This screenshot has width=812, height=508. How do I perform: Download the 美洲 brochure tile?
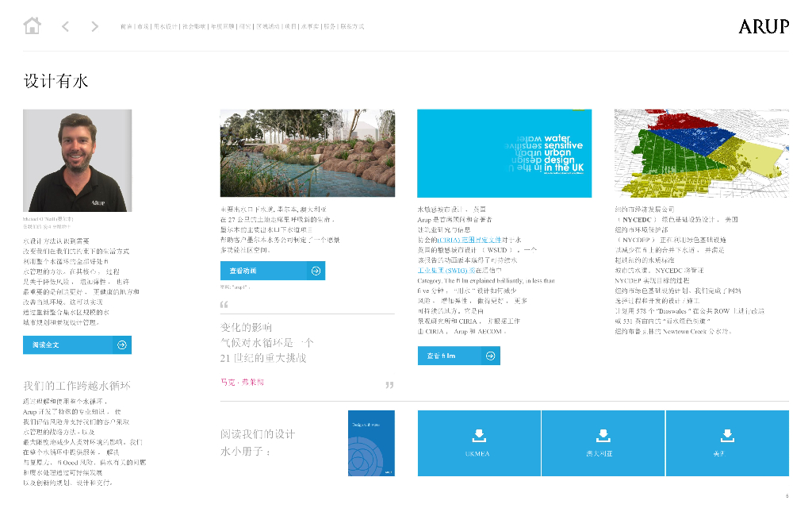727,443
